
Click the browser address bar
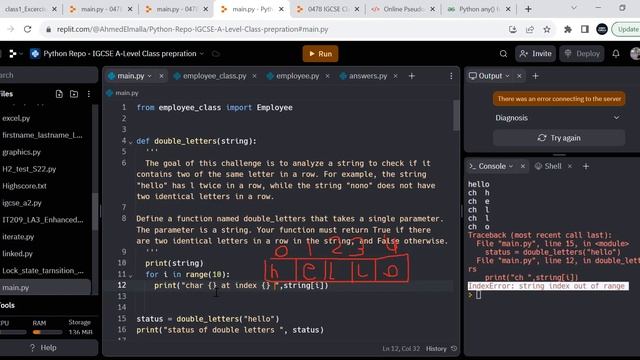click(273, 29)
